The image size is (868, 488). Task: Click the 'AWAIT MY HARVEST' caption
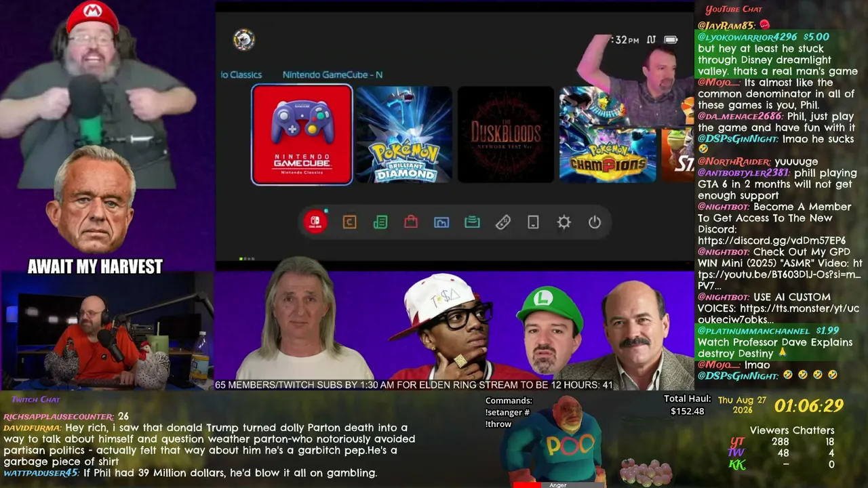coord(95,266)
